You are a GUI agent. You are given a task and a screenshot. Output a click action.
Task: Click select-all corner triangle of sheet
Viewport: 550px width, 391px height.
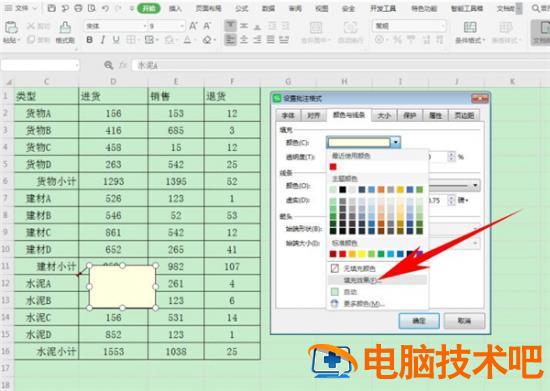point(9,82)
